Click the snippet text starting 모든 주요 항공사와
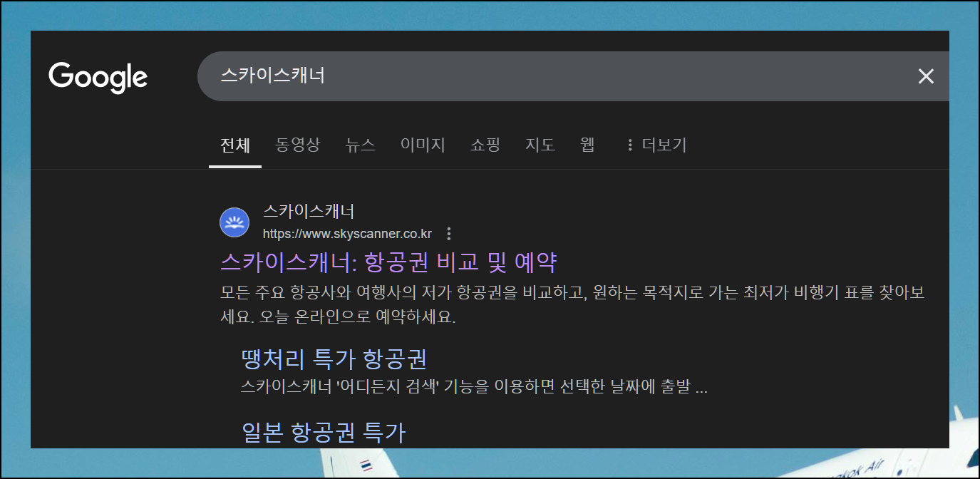This screenshot has width=980, height=479. [572, 304]
